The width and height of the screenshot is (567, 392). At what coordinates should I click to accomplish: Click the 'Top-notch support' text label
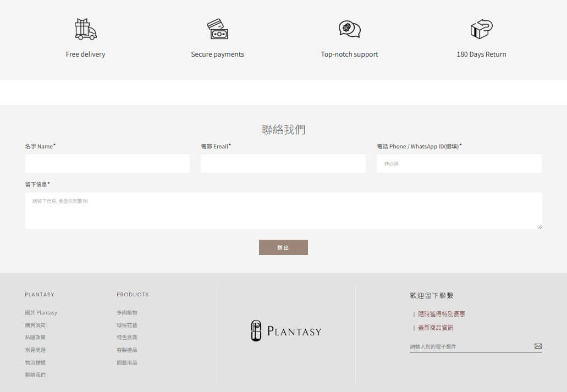[x=349, y=54]
